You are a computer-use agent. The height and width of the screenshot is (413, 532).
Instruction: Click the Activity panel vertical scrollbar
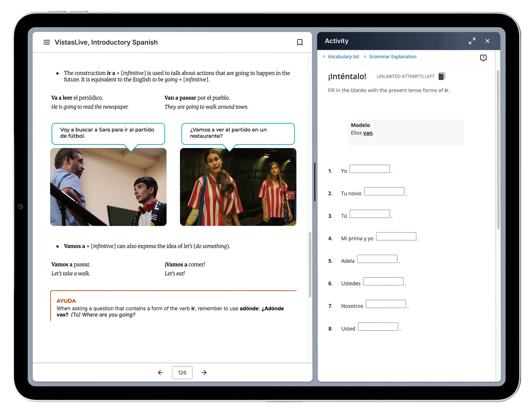point(498,150)
